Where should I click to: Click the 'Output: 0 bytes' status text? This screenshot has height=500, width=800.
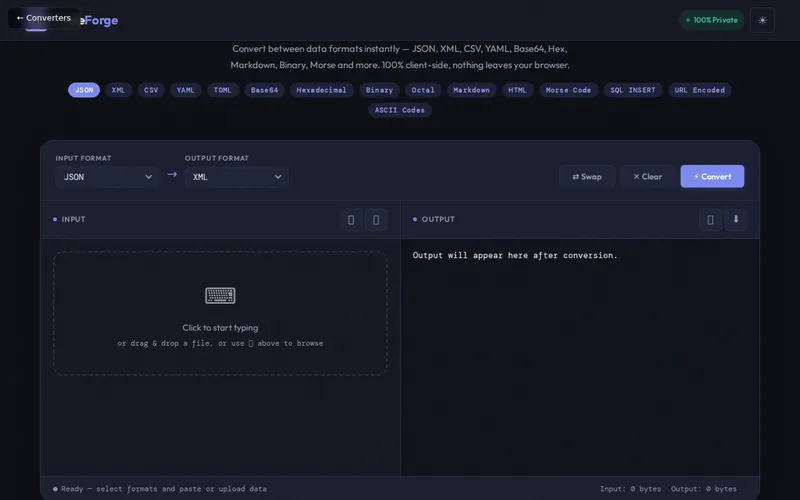704,489
